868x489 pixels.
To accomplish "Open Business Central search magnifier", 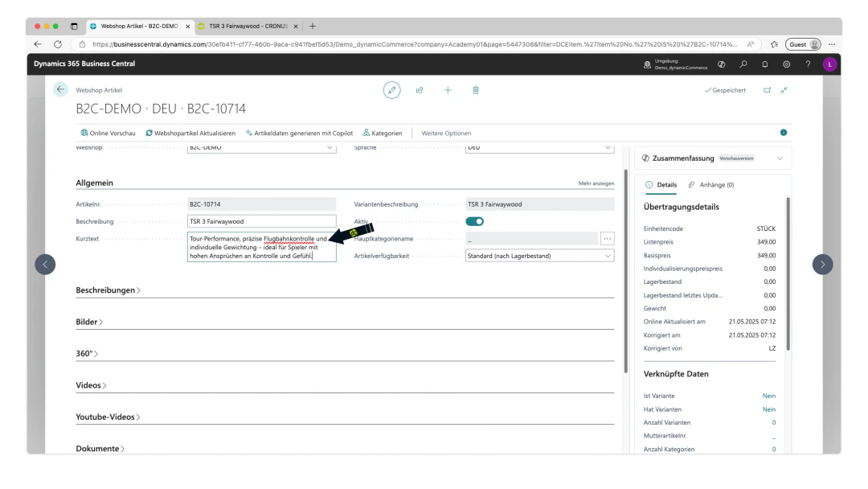I will 743,64.
